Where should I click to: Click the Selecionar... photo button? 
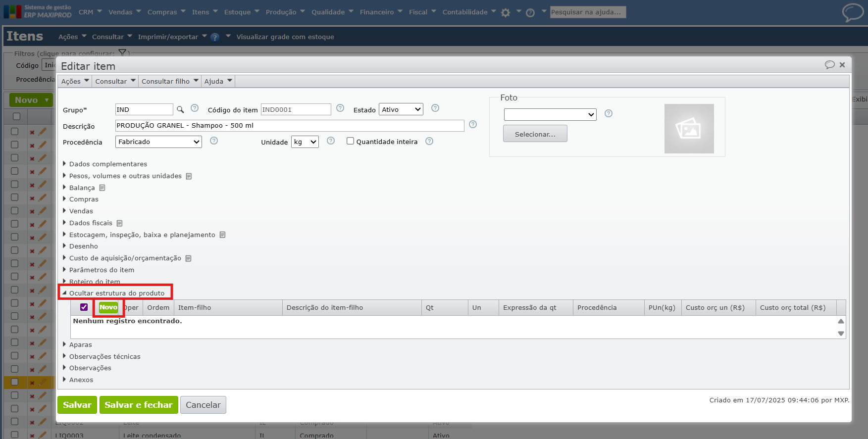(535, 134)
